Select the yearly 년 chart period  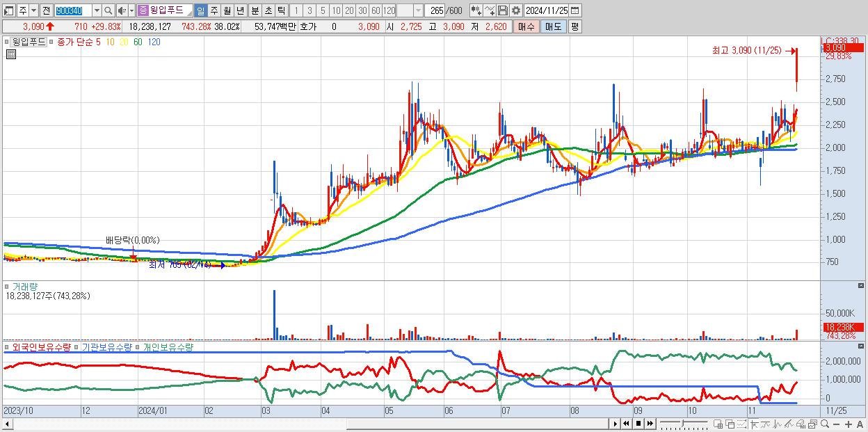(240, 10)
